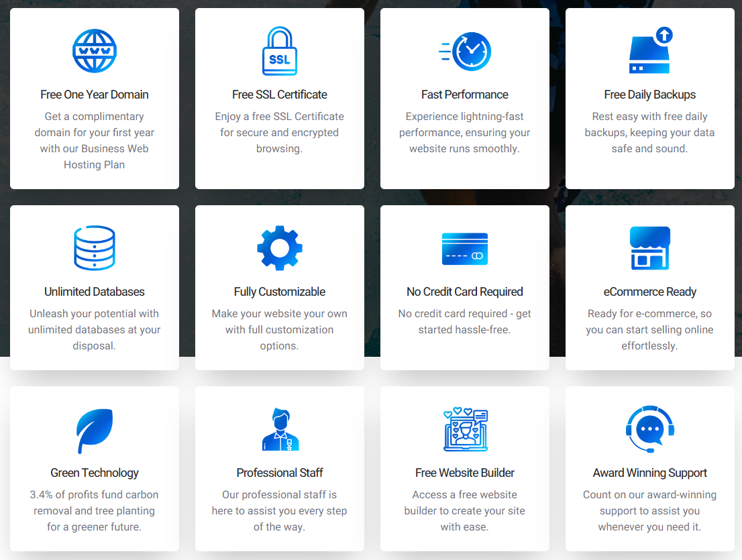Click the Free Website Builder laptop icon

tap(465, 430)
